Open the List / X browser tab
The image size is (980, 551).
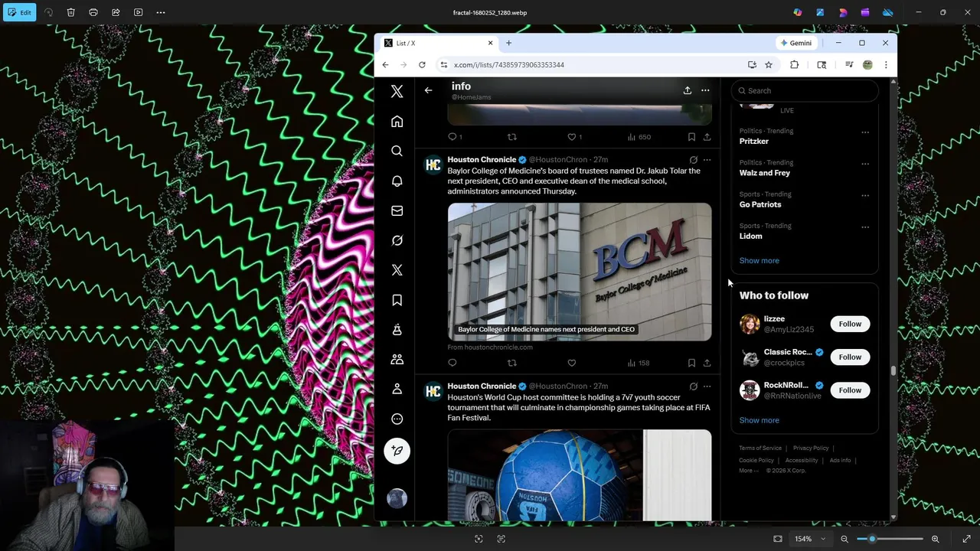(438, 43)
